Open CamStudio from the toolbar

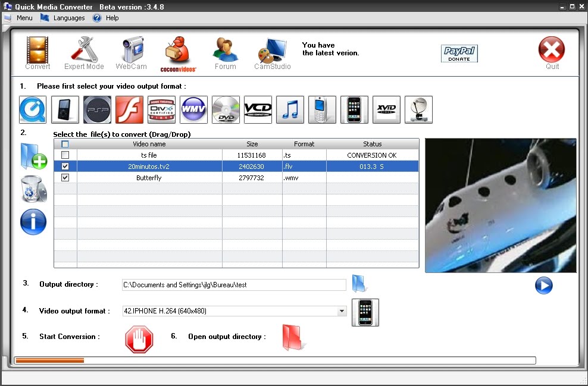point(271,52)
